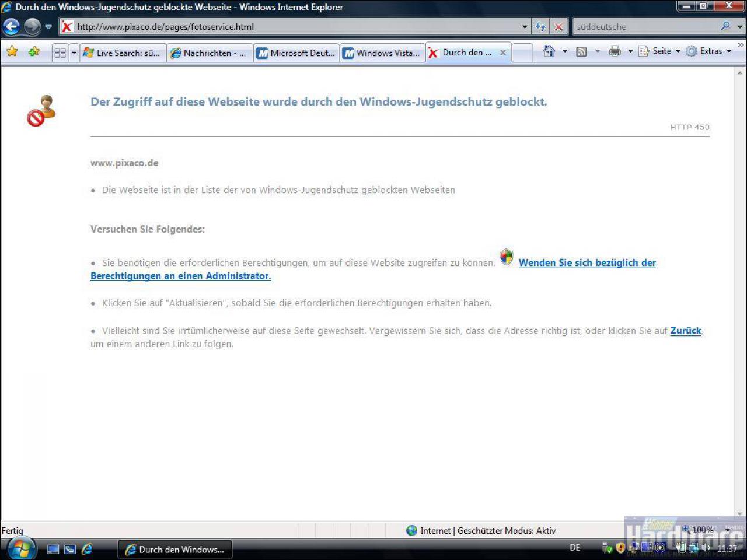Click the Zurück link
This screenshot has width=747, height=560.
686,330
